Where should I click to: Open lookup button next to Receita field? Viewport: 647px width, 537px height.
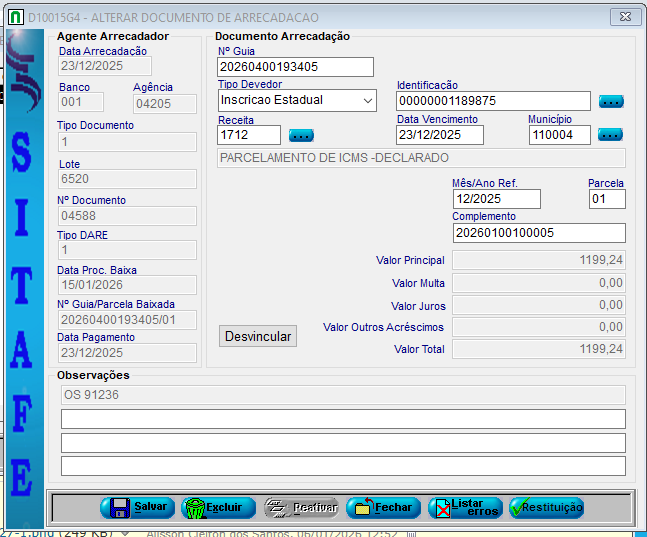tap(301, 135)
